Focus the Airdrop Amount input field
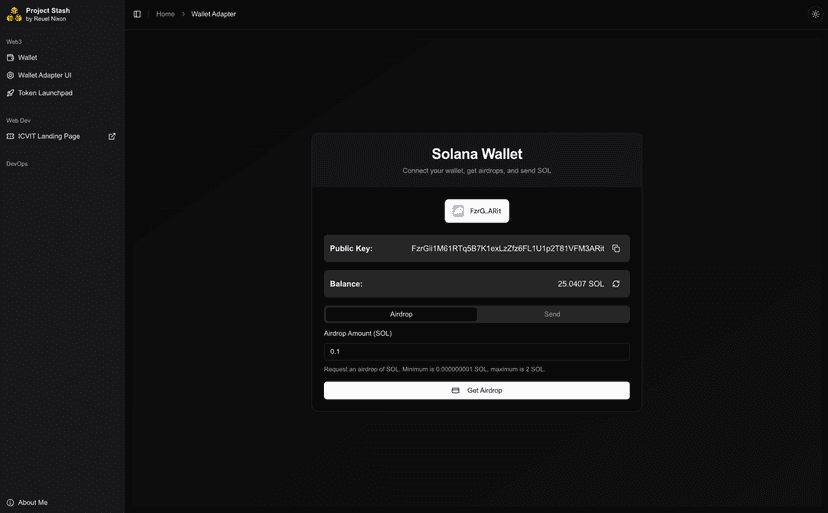Image resolution: width=828 pixels, height=513 pixels. [x=477, y=352]
